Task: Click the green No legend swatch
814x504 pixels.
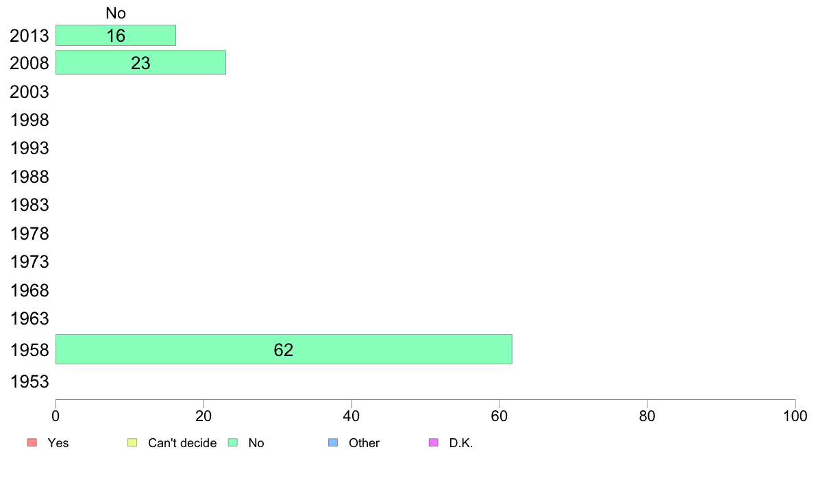Action: click(x=233, y=442)
